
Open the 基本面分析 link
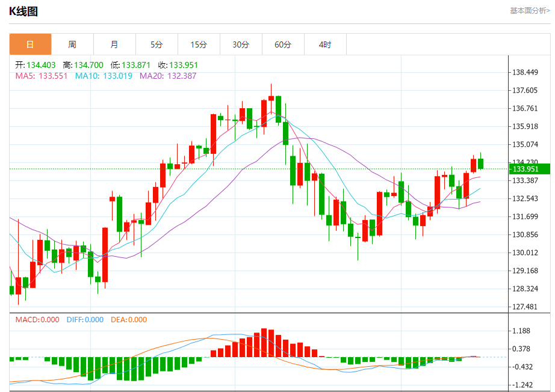[x=530, y=11]
